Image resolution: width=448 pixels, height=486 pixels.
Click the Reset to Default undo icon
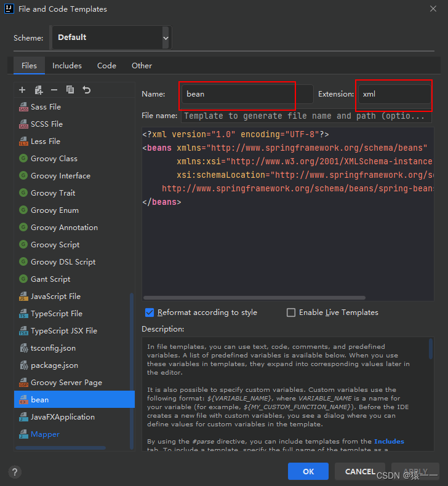click(87, 90)
